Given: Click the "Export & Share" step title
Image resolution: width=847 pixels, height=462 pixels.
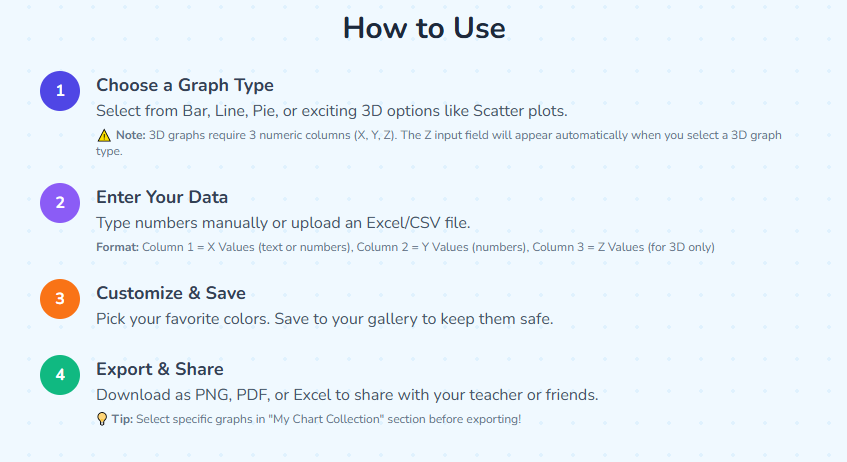Looking at the screenshot, I should tap(160, 369).
